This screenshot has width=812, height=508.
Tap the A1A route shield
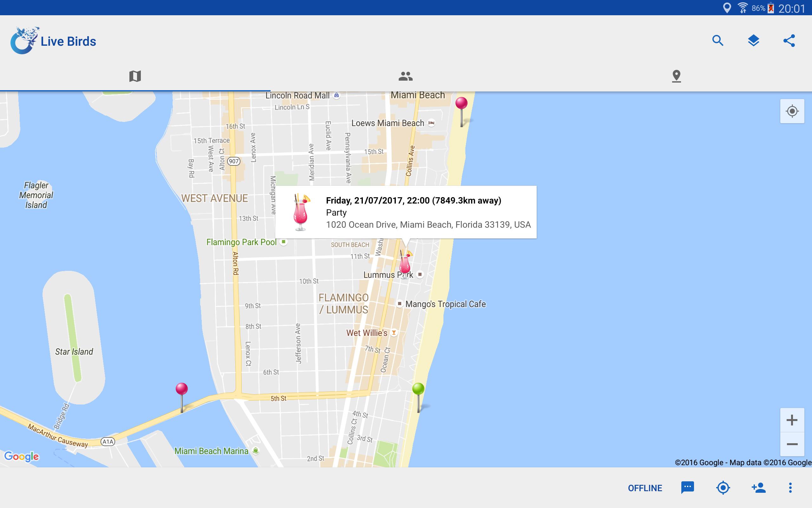pyautogui.click(x=108, y=441)
